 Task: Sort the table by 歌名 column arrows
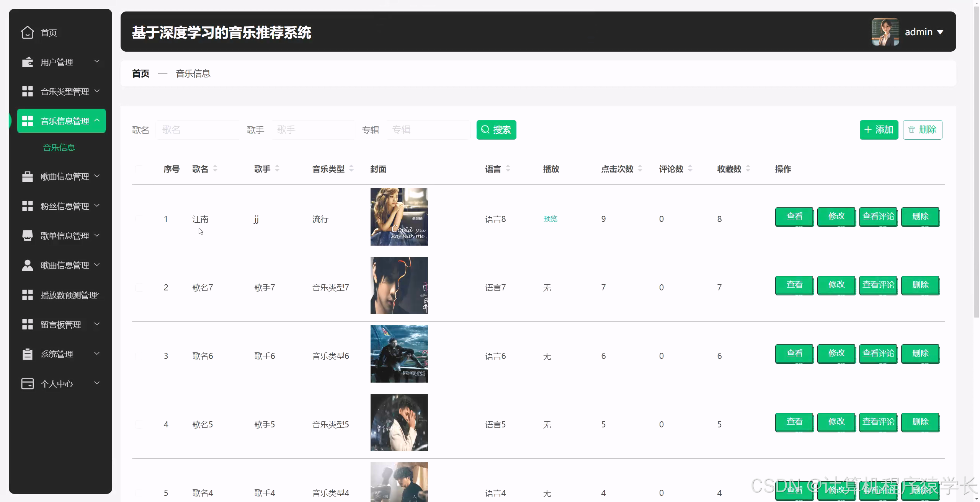coord(215,169)
